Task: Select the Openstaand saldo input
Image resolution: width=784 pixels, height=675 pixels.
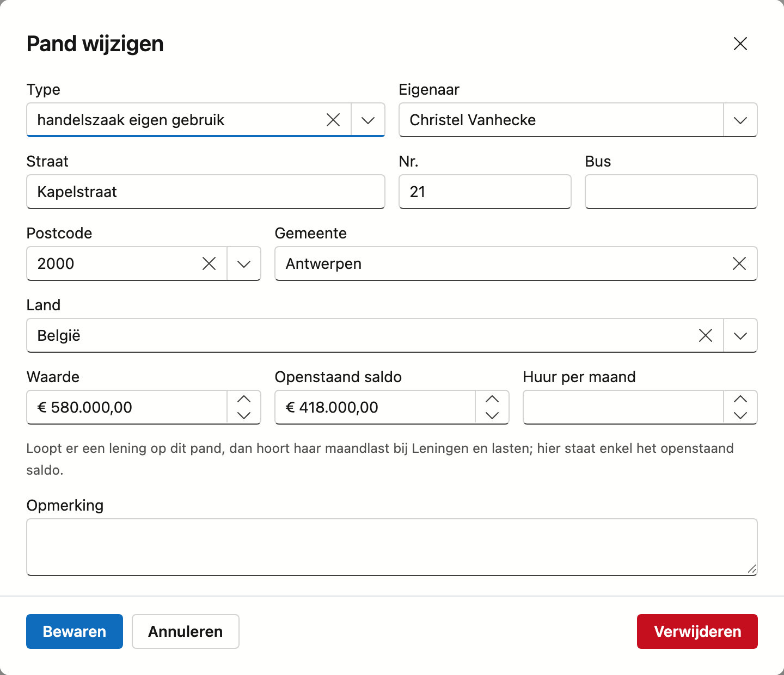Action: (x=375, y=407)
